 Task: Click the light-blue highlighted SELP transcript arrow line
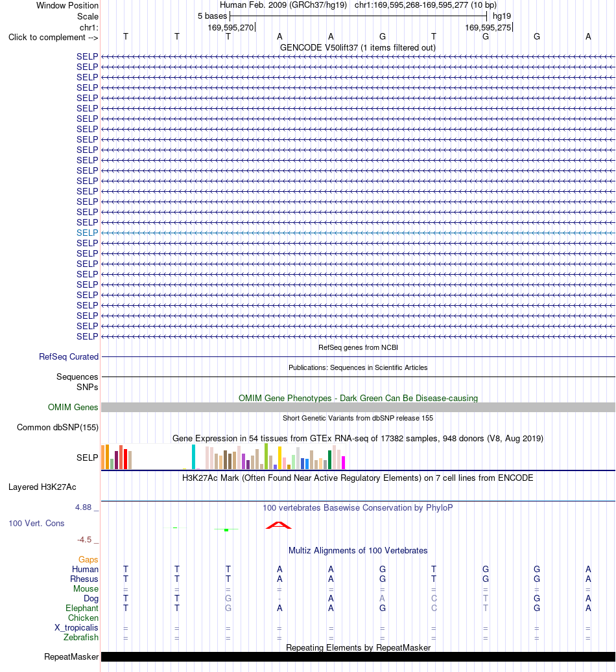[358, 233]
